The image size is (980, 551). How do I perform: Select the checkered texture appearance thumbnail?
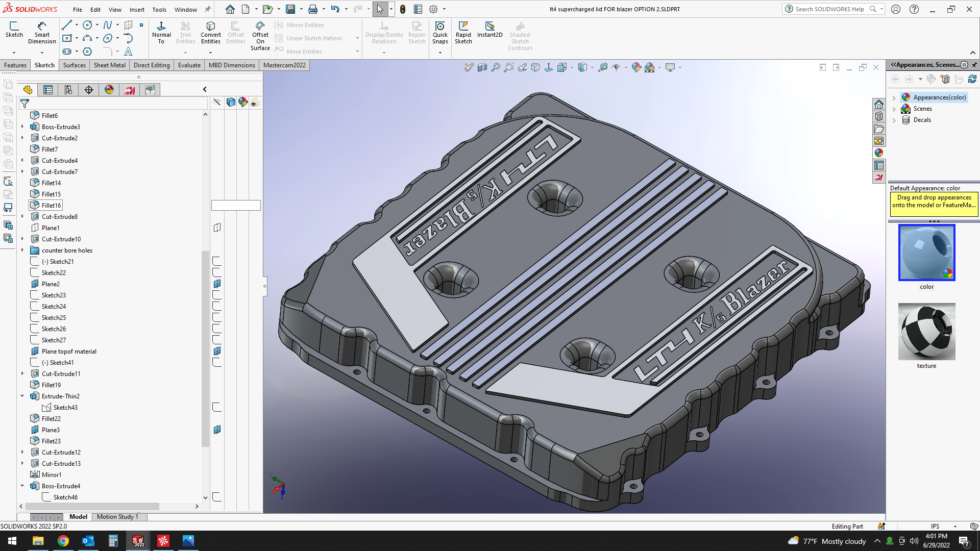click(x=926, y=332)
